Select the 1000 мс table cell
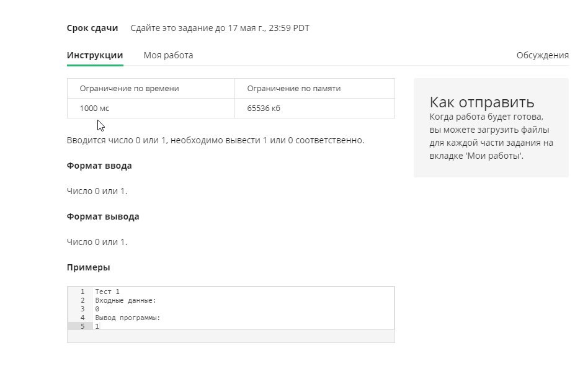588x374 pixels. (x=151, y=109)
